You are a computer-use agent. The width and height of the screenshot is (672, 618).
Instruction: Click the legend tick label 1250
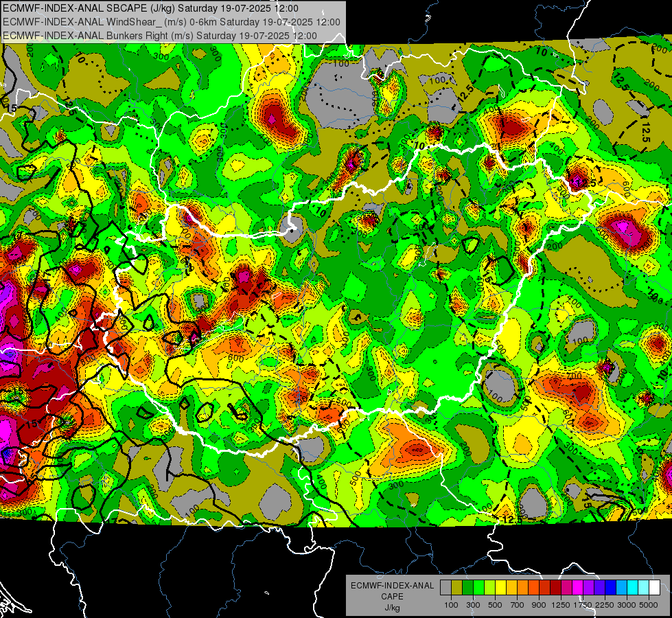point(561,605)
